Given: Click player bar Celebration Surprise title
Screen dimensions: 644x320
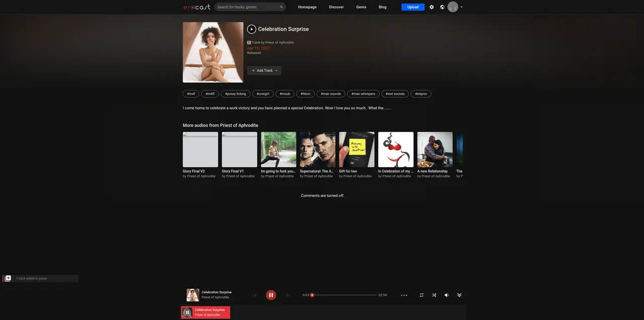Looking at the screenshot, I should (216, 292).
